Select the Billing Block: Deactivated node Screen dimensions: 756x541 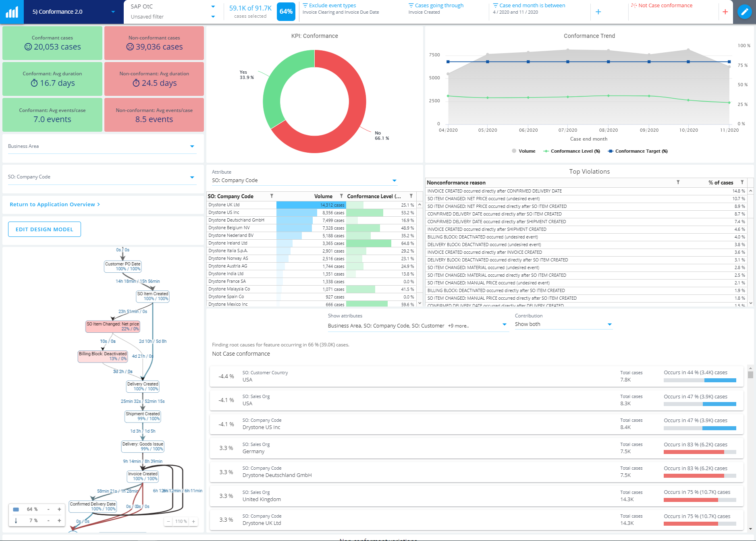point(103,356)
